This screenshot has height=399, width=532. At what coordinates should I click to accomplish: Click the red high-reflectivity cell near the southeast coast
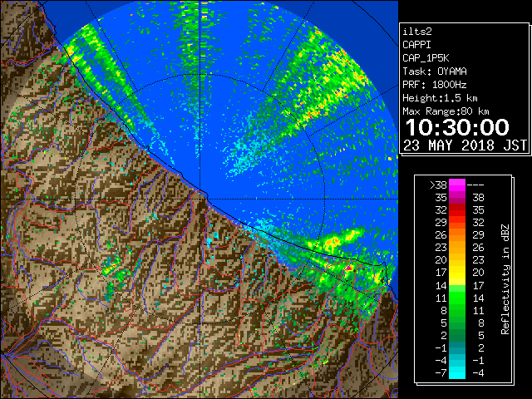pyautogui.click(x=348, y=268)
